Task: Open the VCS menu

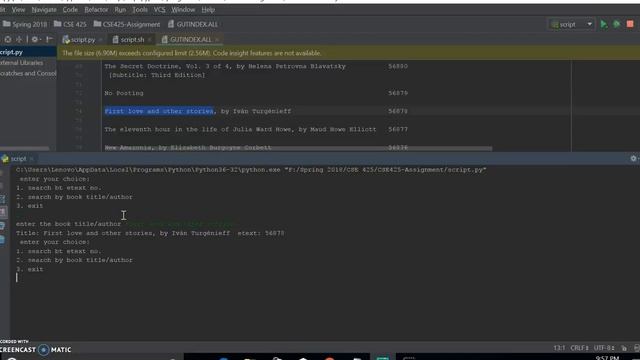Action: pyautogui.click(x=159, y=9)
